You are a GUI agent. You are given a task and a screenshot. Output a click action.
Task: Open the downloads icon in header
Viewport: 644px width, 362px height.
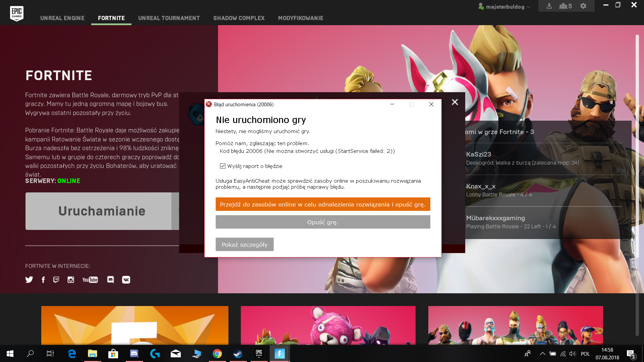(549, 6)
